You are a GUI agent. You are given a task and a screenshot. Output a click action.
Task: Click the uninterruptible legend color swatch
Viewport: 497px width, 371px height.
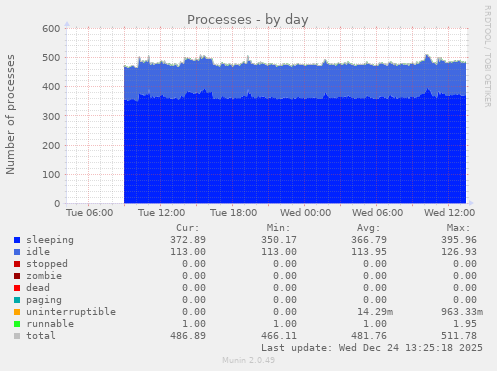(x=17, y=312)
